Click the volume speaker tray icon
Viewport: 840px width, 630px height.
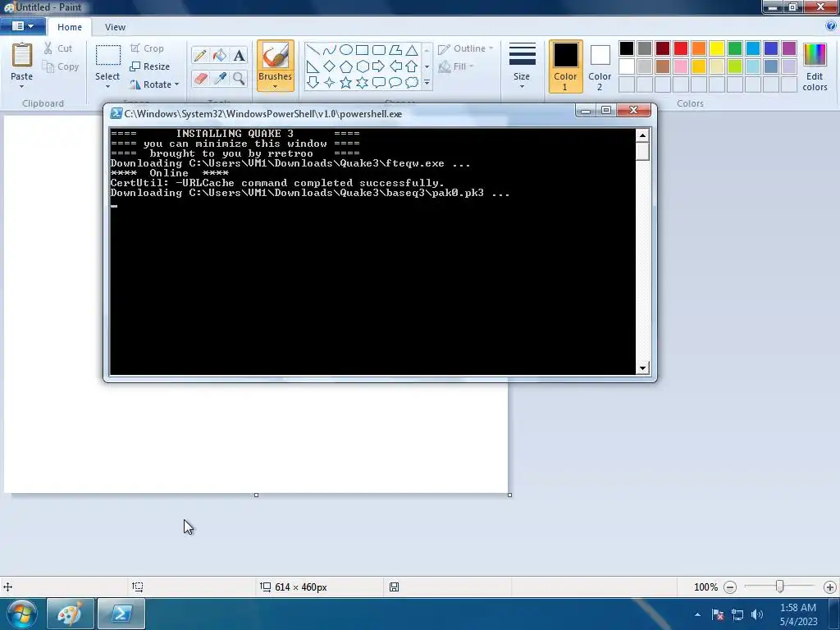757,614
